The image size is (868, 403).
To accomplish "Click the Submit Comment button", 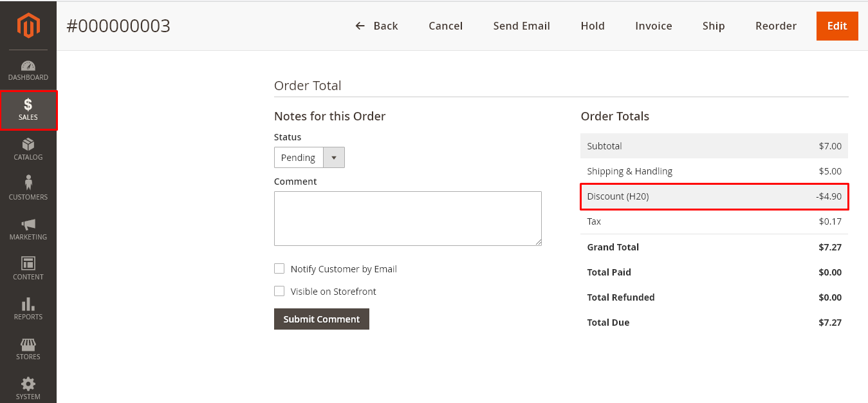I will pyautogui.click(x=322, y=319).
